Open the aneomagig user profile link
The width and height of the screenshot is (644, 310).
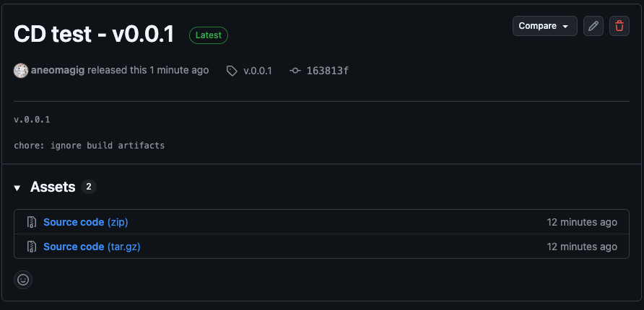pyautogui.click(x=58, y=71)
